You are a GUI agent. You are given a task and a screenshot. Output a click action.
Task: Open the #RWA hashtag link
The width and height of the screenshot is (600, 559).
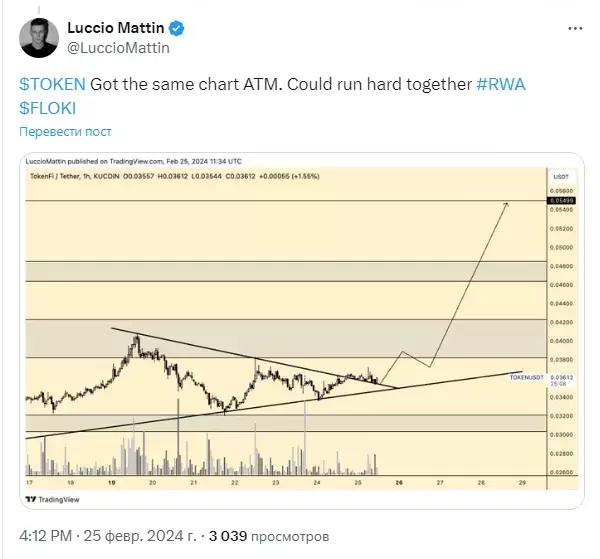501,84
